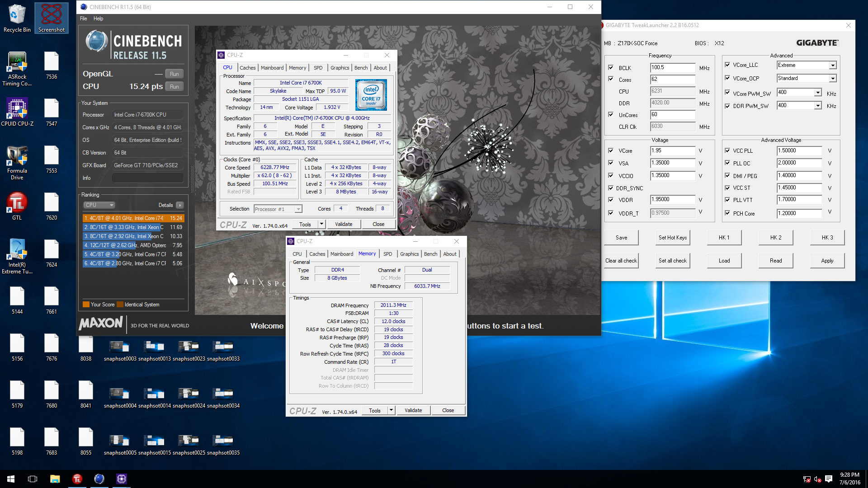This screenshot has width=868, height=488.
Task: Toggle the VCore voltage checkbox
Action: 611,150
